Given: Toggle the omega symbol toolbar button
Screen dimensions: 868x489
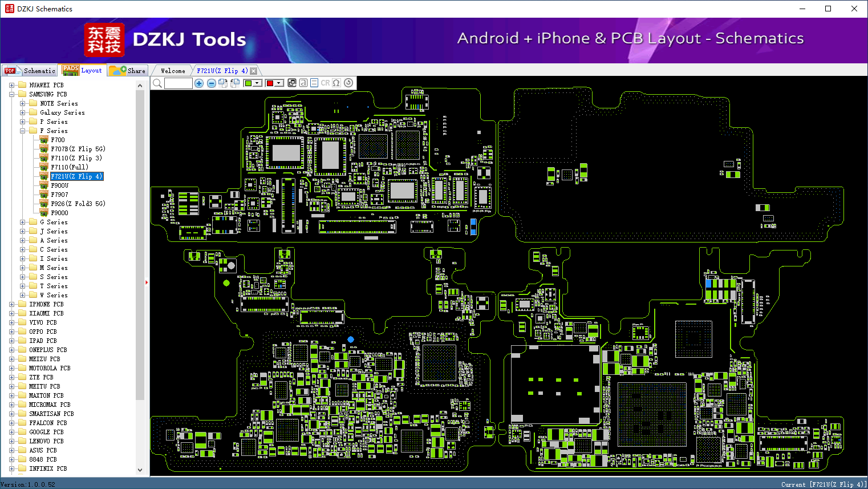Looking at the screenshot, I should pos(336,83).
